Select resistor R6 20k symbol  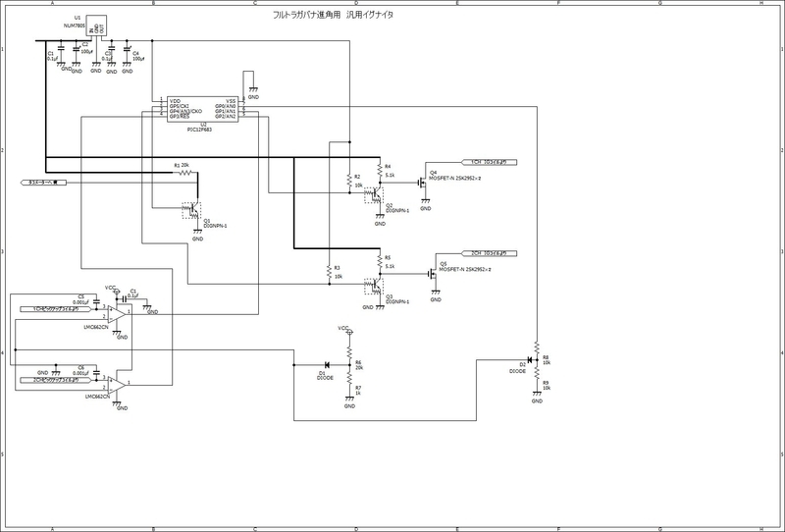349,353
